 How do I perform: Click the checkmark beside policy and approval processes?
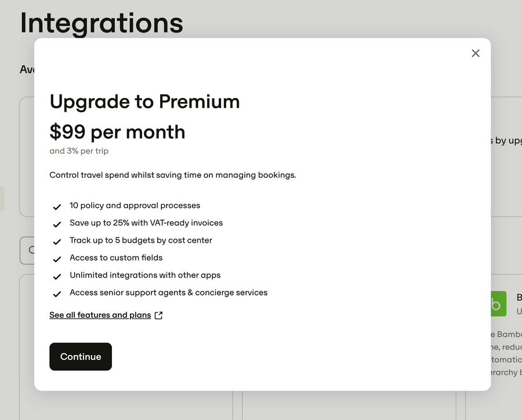click(57, 206)
